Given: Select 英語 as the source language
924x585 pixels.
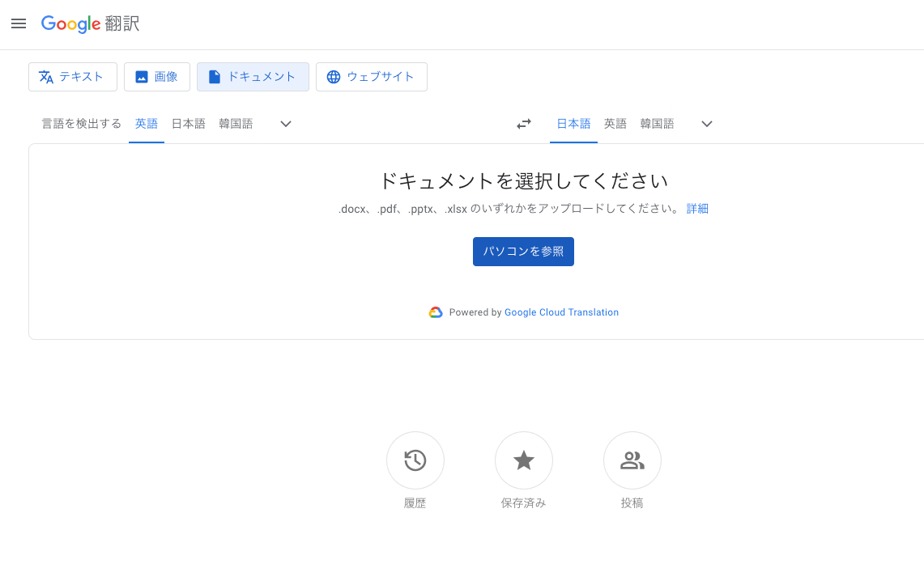Looking at the screenshot, I should pos(146,123).
